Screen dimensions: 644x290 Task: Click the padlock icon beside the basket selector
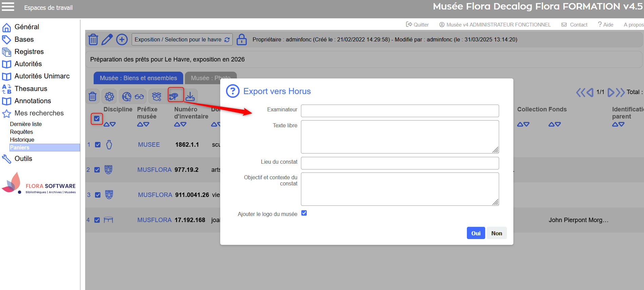pos(241,39)
